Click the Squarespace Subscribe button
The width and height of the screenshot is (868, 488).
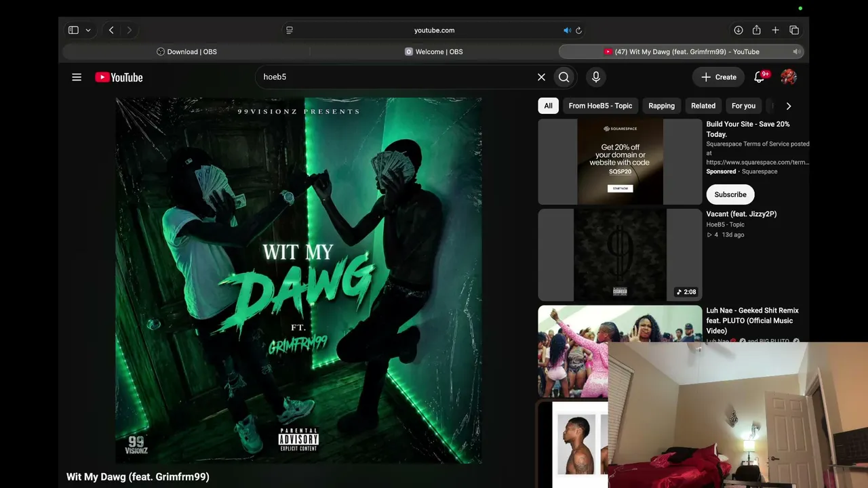[730, 195]
